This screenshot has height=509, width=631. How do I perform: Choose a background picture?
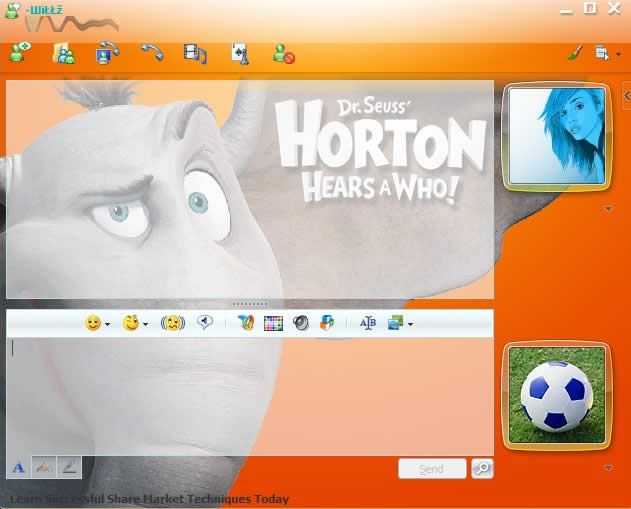395,323
